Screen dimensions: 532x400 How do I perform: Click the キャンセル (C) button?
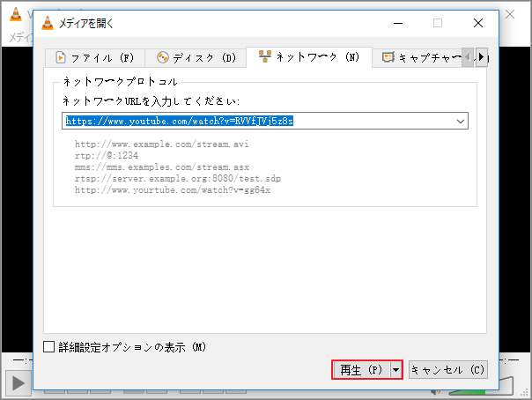pos(447,370)
